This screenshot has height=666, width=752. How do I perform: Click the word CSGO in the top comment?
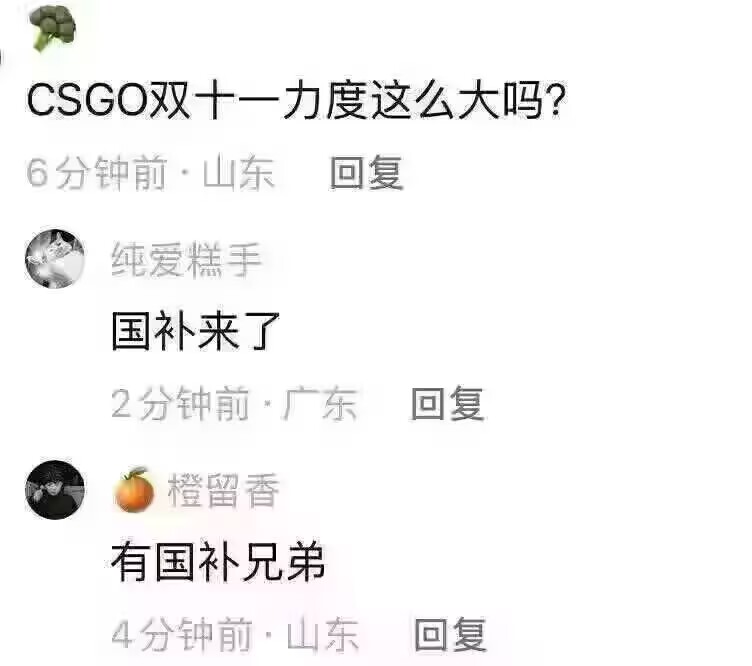(86, 101)
